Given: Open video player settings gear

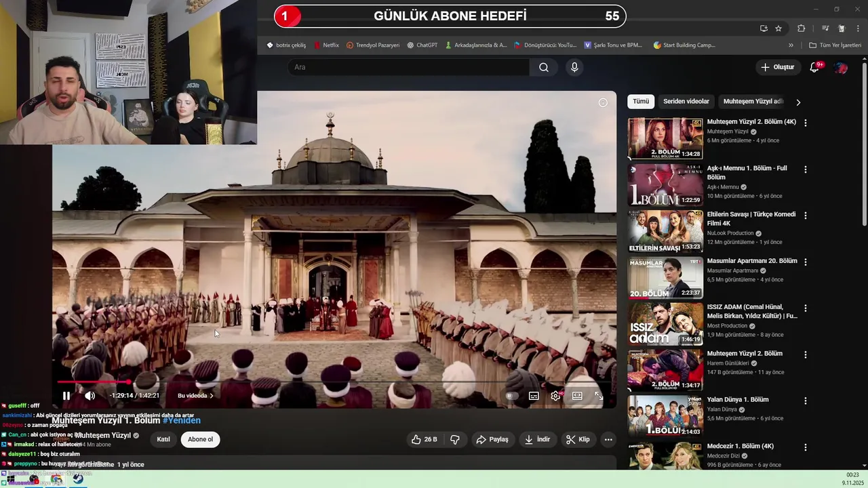Looking at the screenshot, I should [555, 396].
